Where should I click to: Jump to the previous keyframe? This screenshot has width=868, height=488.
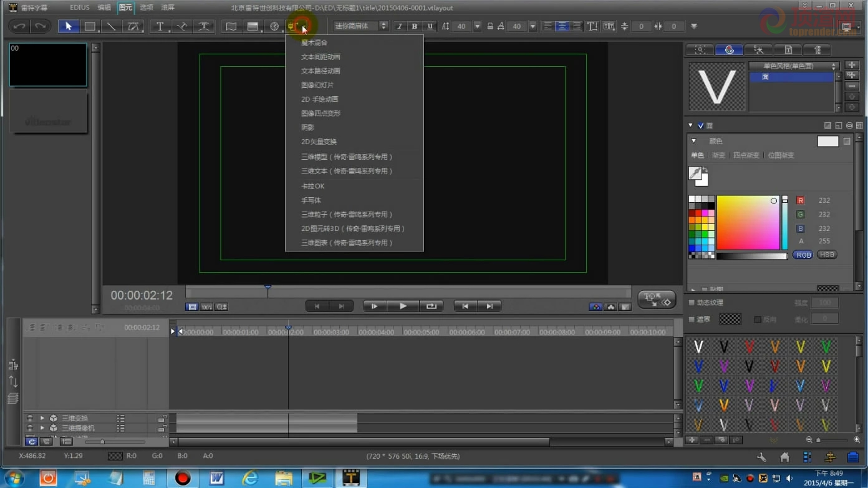[465, 306]
